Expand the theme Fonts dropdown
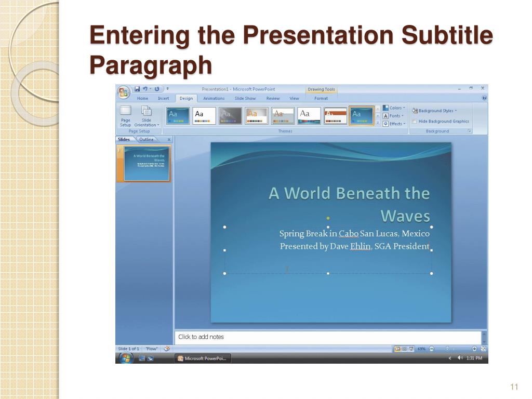This screenshot has width=532, height=399. [x=393, y=116]
